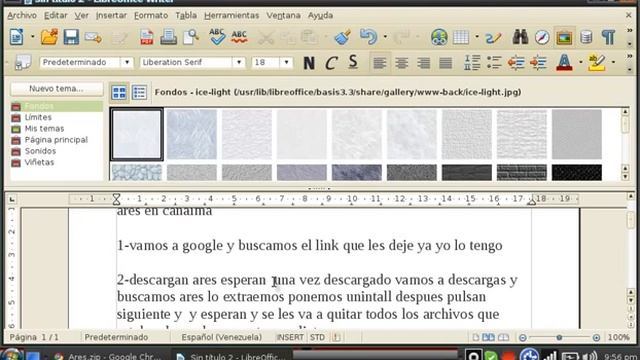This screenshot has width=640, height=360.
Task: Switch gallery to Detailed View
Action: (139, 93)
